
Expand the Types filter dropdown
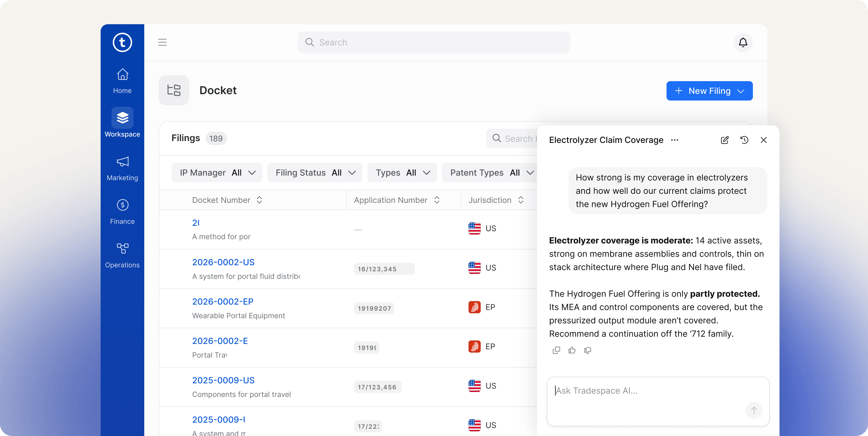point(402,173)
